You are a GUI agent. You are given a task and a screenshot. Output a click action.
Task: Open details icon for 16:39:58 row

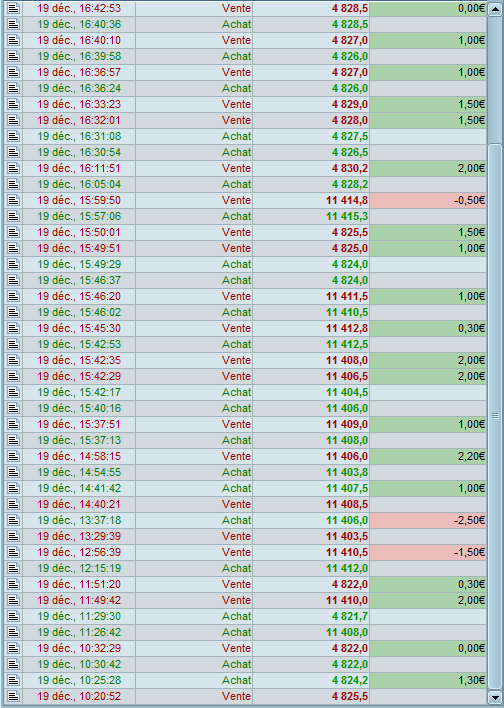point(14,56)
